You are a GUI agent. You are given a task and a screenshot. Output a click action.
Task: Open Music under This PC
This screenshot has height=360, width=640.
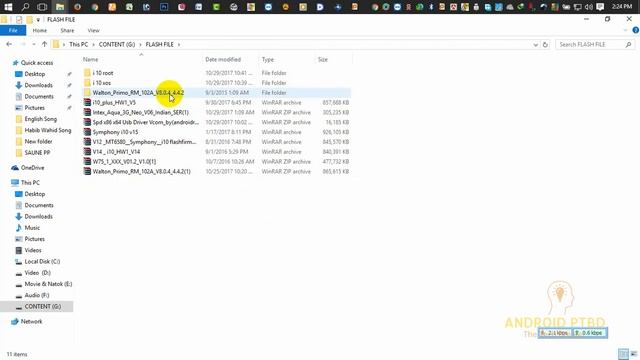tap(32, 228)
